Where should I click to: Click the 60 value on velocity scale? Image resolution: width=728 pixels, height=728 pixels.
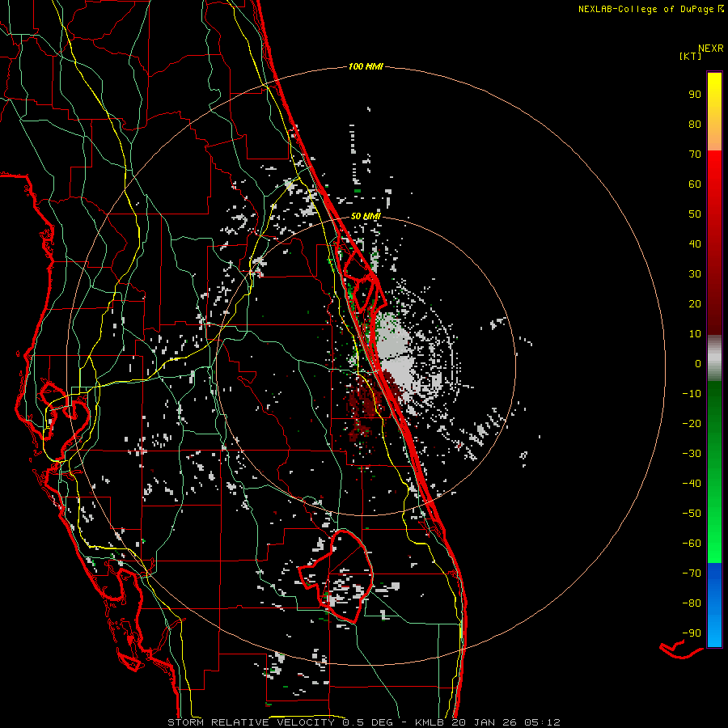pyautogui.click(x=695, y=184)
